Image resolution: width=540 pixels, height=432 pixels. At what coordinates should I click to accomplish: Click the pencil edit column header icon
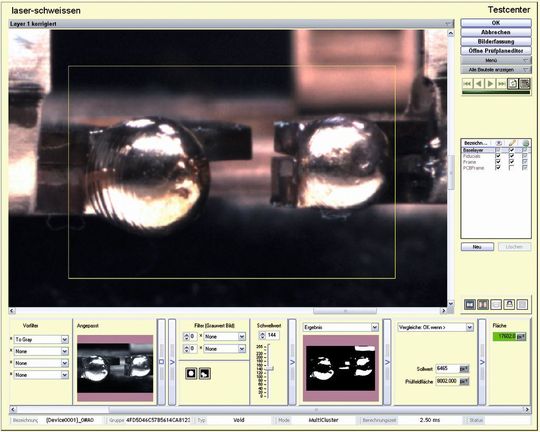pyautogui.click(x=511, y=143)
